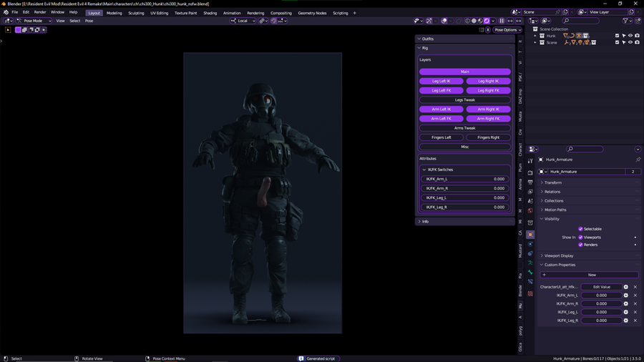Image resolution: width=644 pixels, height=362 pixels.
Task: Open the Object properties tab icon
Action: pyautogui.click(x=530, y=235)
